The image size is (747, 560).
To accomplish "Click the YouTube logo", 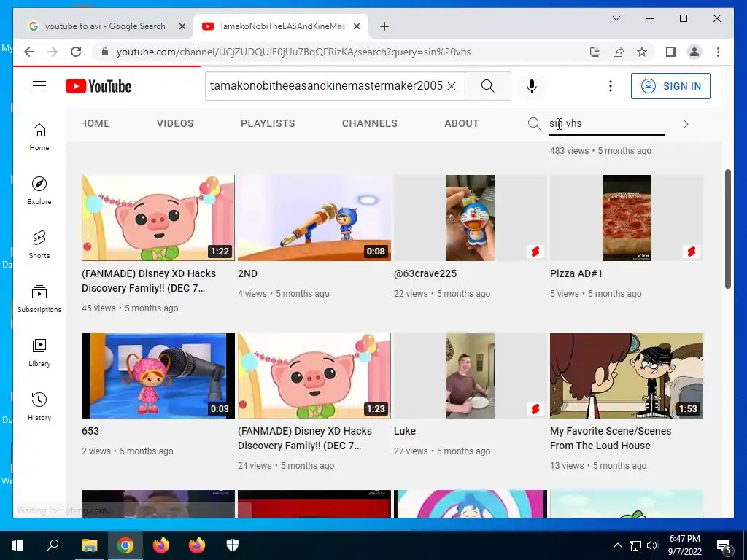I will [98, 86].
